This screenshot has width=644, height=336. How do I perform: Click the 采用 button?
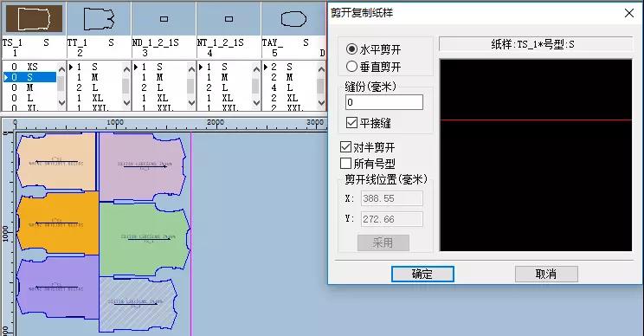coord(383,242)
